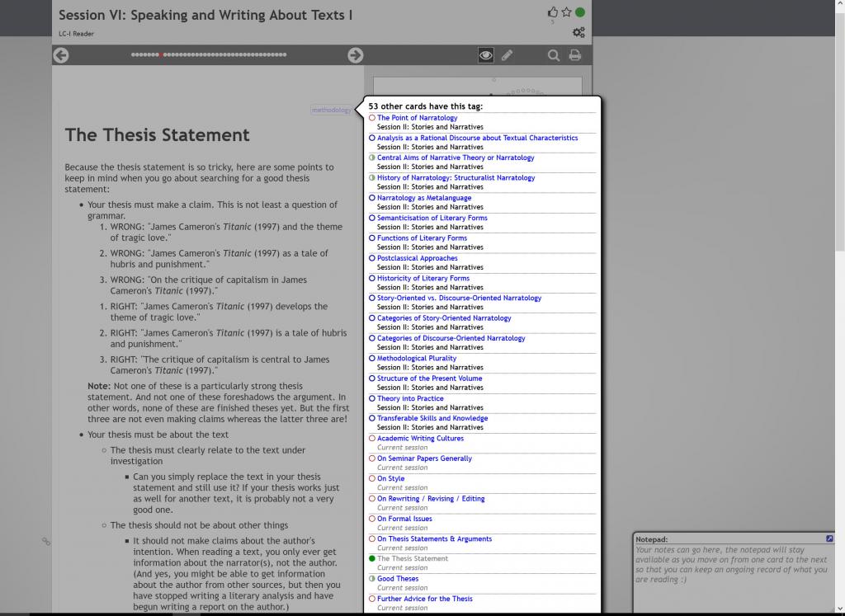Click the thumbs-up like icon
845x616 pixels.
553,12
